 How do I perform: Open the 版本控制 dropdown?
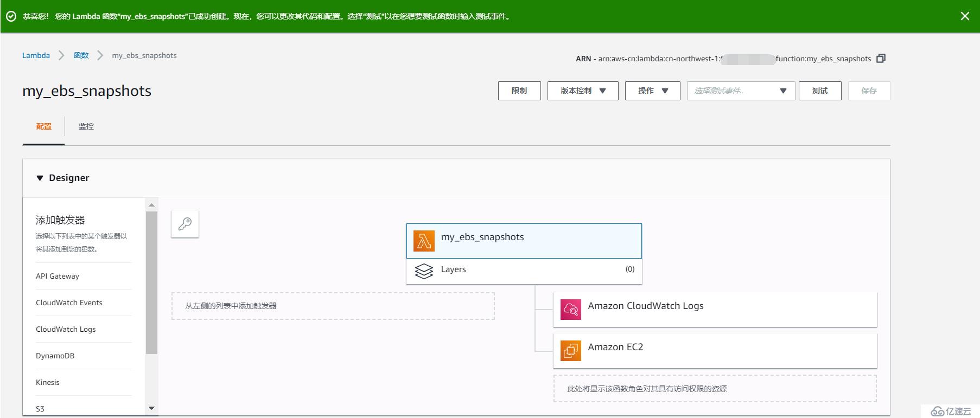click(583, 91)
